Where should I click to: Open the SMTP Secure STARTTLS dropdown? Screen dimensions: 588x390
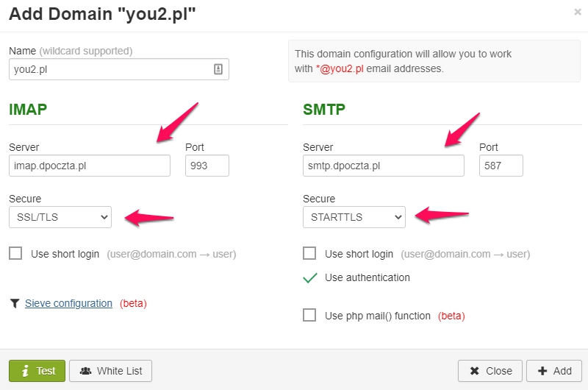coord(354,217)
